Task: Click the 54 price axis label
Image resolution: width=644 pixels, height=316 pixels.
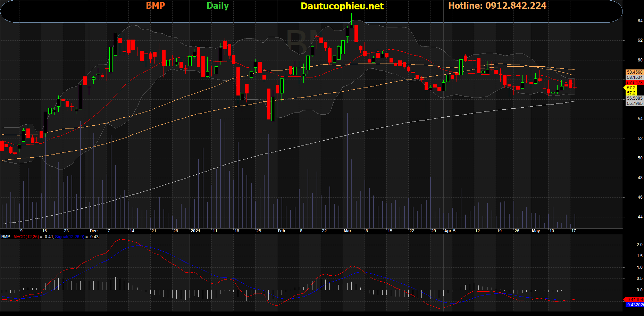Action: (640, 119)
